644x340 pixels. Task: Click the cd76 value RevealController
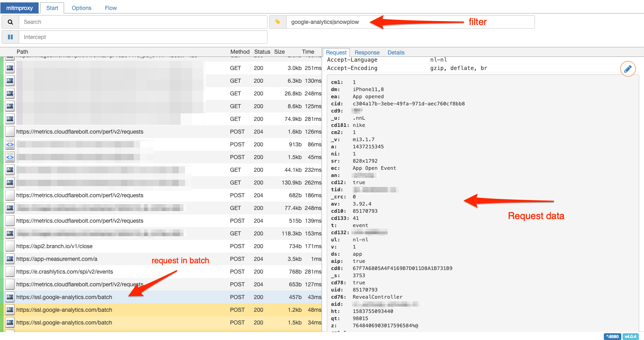coord(377,297)
